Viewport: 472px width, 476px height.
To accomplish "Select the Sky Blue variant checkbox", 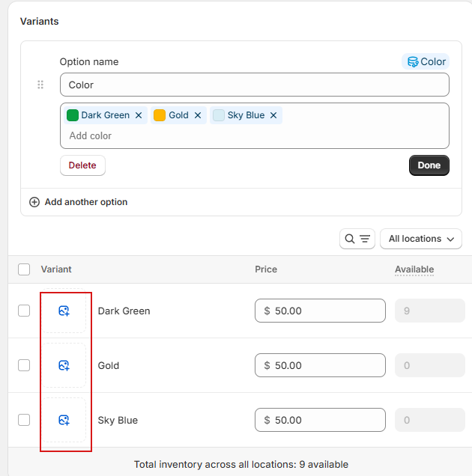I will 24,420.
